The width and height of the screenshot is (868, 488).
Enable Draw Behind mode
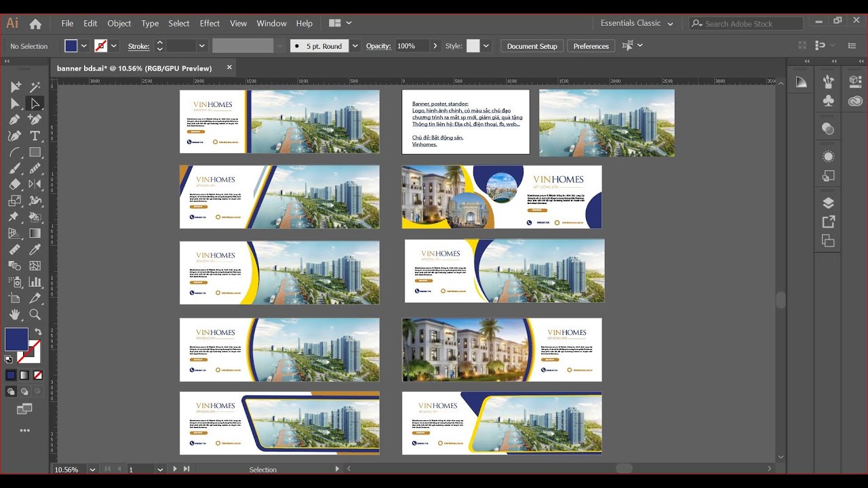pyautogui.click(x=24, y=391)
